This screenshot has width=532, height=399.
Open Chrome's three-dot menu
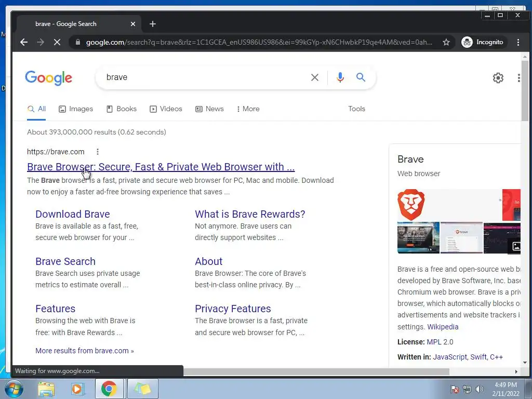click(518, 42)
